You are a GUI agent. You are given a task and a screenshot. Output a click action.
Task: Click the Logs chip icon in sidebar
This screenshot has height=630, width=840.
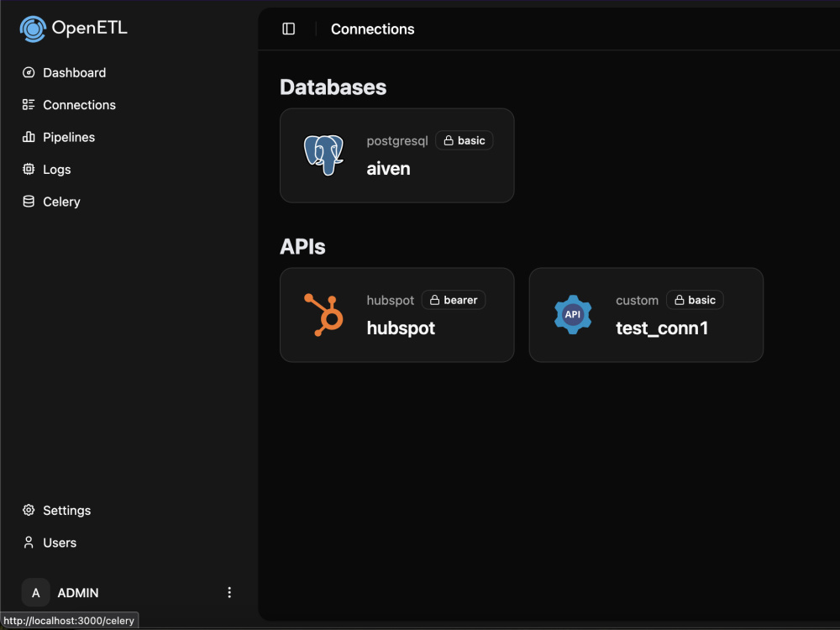point(29,169)
